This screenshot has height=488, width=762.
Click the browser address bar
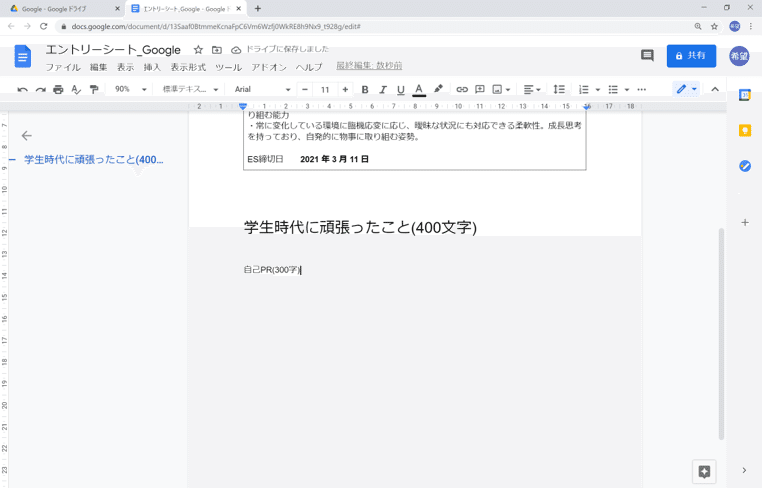click(374, 27)
